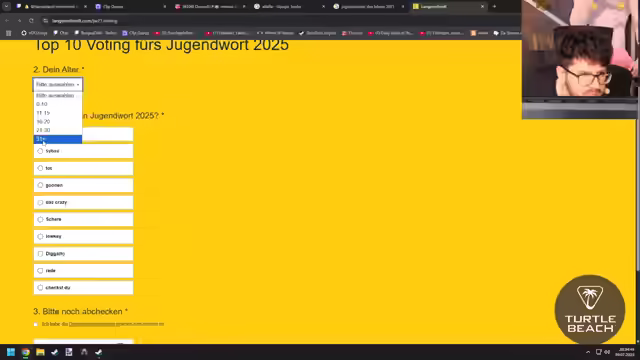Open the privacy policy link beside checkbox
Viewport: 640px width, 360px height.
(x=116, y=324)
